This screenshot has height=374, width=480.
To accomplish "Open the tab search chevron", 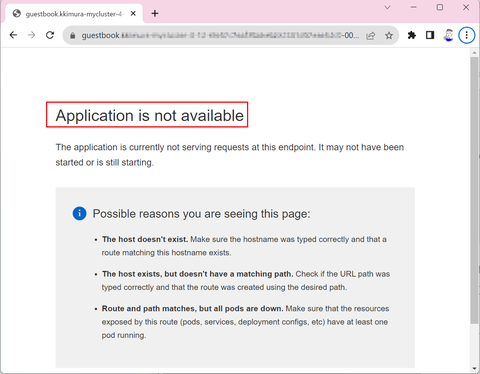I will pos(387,7).
